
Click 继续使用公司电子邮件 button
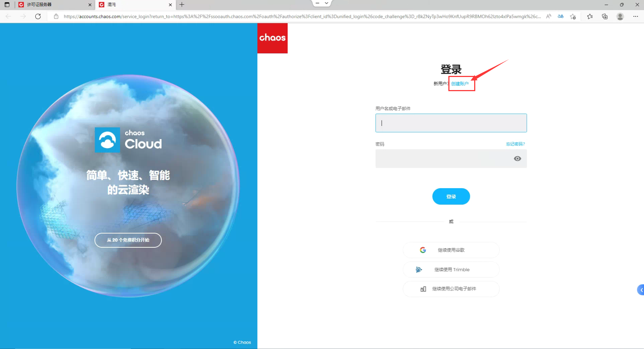[451, 289]
